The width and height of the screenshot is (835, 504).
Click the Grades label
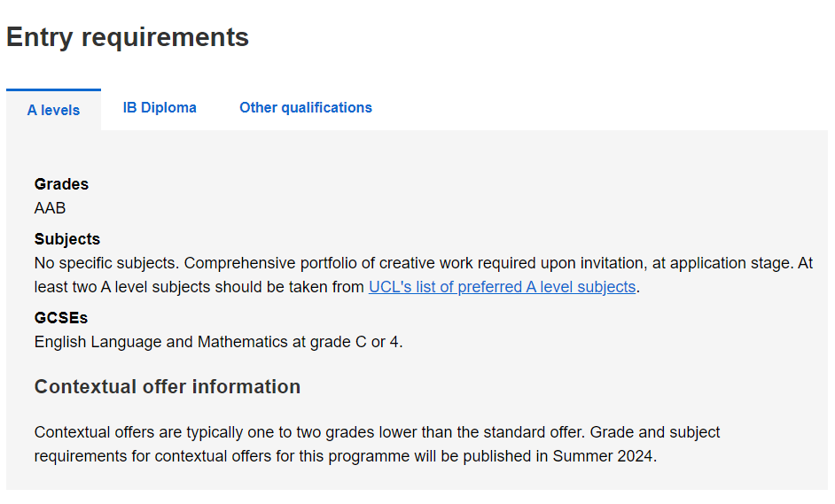pos(61,184)
